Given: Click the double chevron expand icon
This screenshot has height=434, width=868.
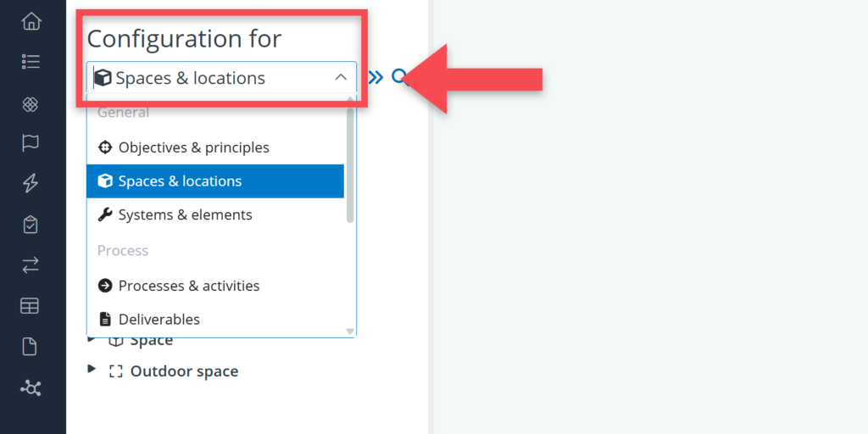Looking at the screenshot, I should click(376, 78).
